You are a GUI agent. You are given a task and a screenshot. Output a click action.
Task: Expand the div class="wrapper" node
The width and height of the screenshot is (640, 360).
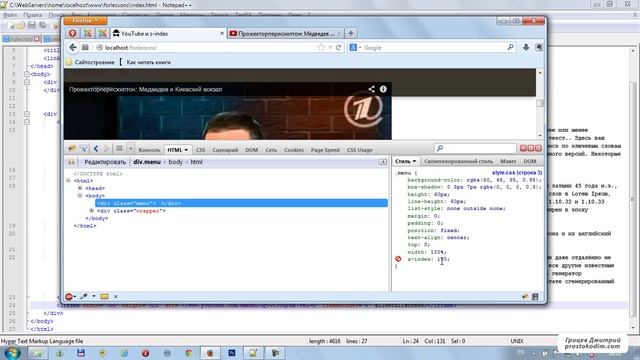[92, 211]
